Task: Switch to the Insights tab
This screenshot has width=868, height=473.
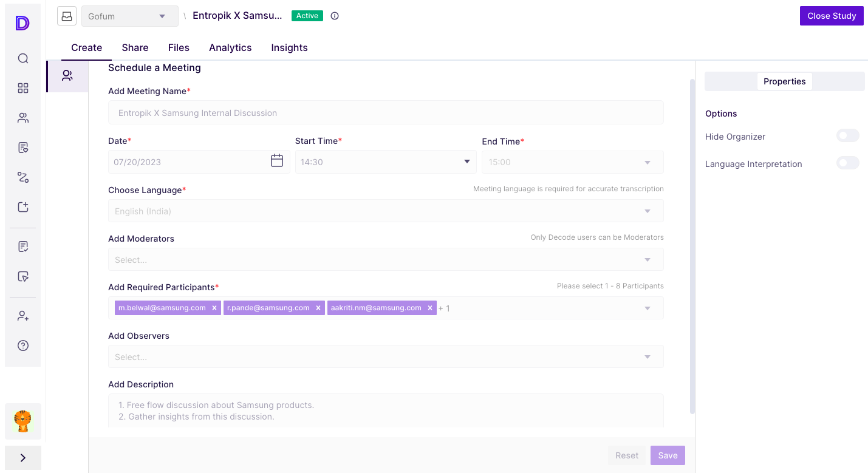Action: point(289,47)
